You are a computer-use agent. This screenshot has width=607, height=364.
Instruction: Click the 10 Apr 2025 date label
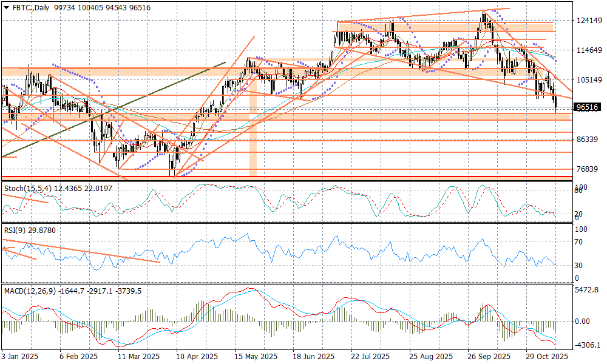point(197,357)
